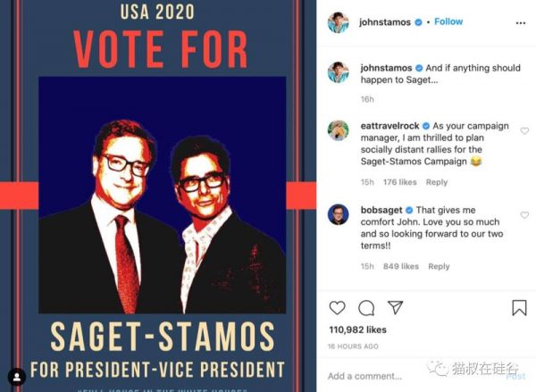Reply to the eattravelrock comment
Viewport: 536px width, 392px height.
[437, 182]
